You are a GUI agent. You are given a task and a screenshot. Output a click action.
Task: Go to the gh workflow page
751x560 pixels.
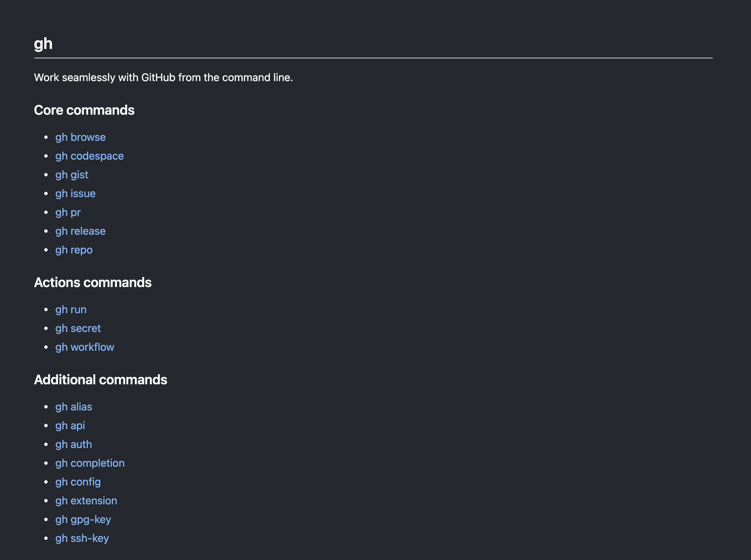pyautogui.click(x=85, y=347)
